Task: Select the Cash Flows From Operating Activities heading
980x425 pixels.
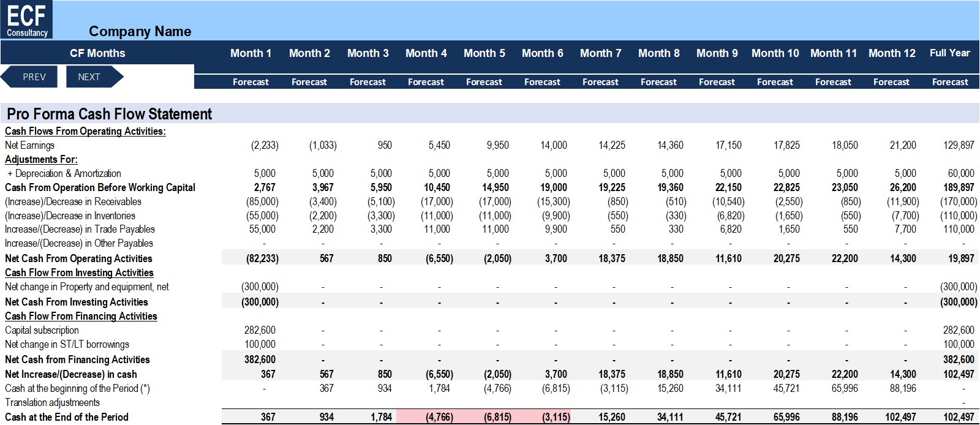Action: point(85,131)
